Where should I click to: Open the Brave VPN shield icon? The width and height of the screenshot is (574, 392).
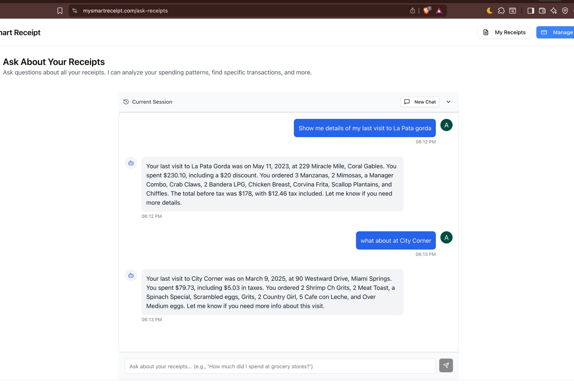565,11
